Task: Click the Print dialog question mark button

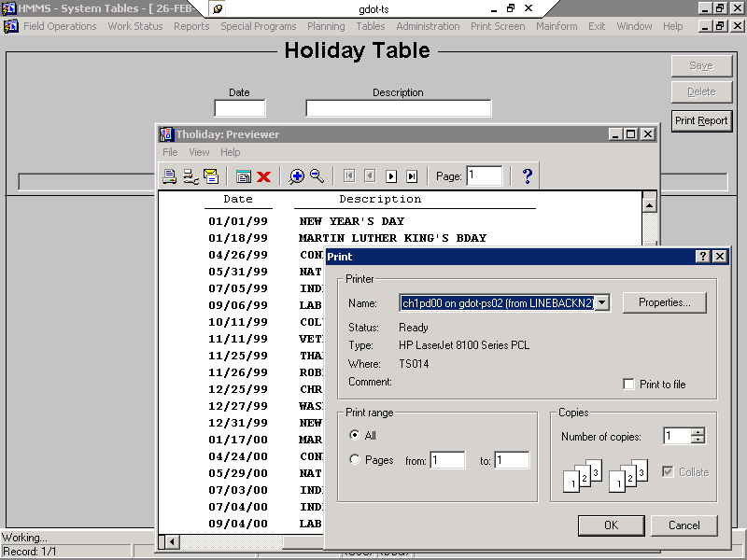Action: [x=703, y=256]
